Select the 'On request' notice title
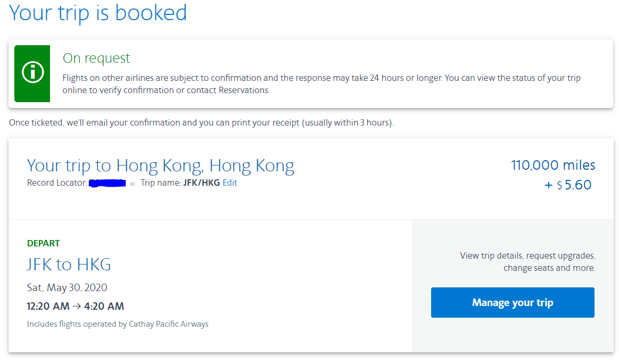The width and height of the screenshot is (619, 364). [96, 58]
